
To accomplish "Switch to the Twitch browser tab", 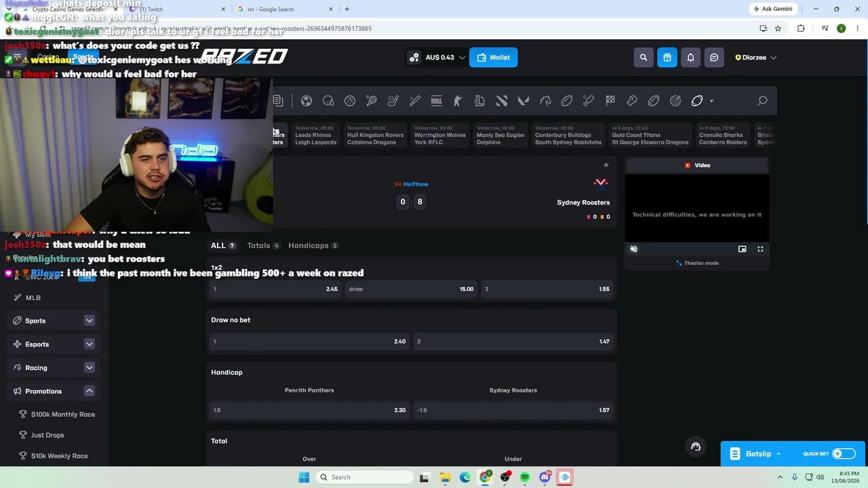I will click(x=177, y=9).
